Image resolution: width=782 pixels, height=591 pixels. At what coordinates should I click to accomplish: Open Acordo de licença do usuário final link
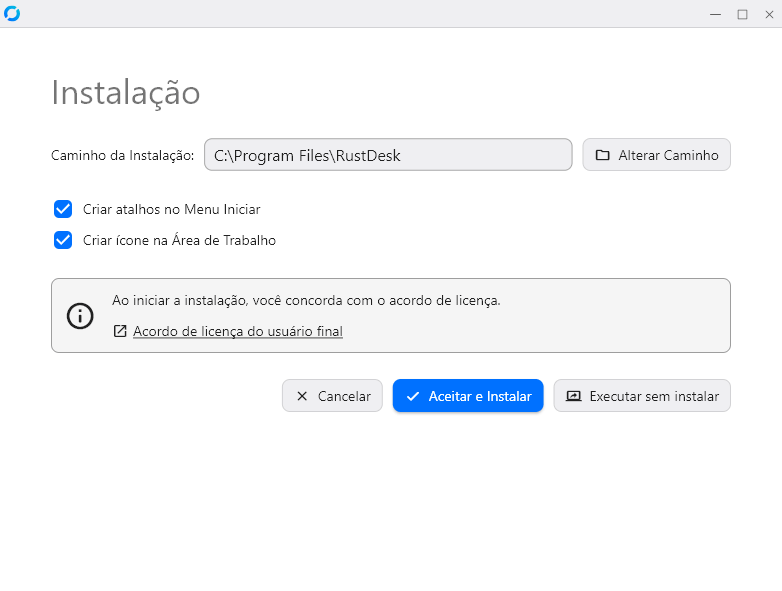tap(237, 331)
